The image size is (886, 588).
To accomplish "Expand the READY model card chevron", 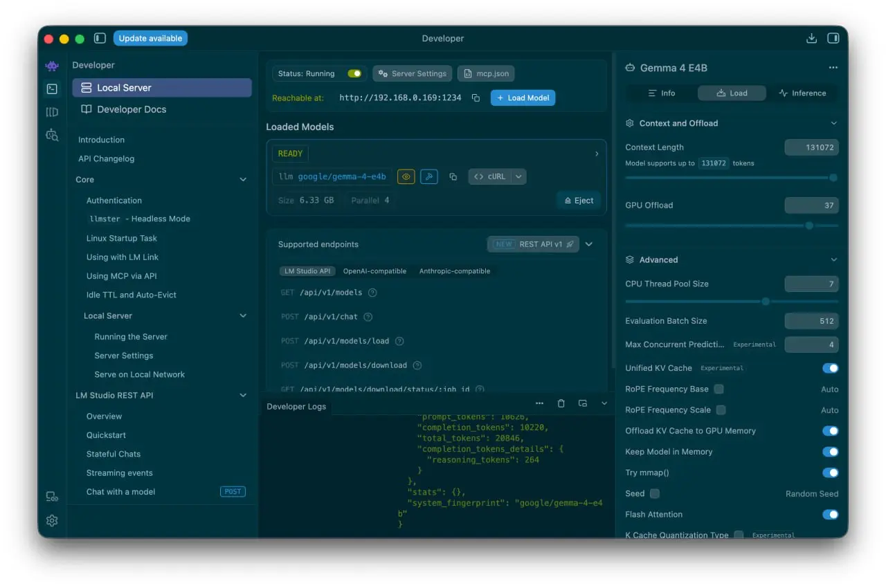I will pyautogui.click(x=597, y=154).
